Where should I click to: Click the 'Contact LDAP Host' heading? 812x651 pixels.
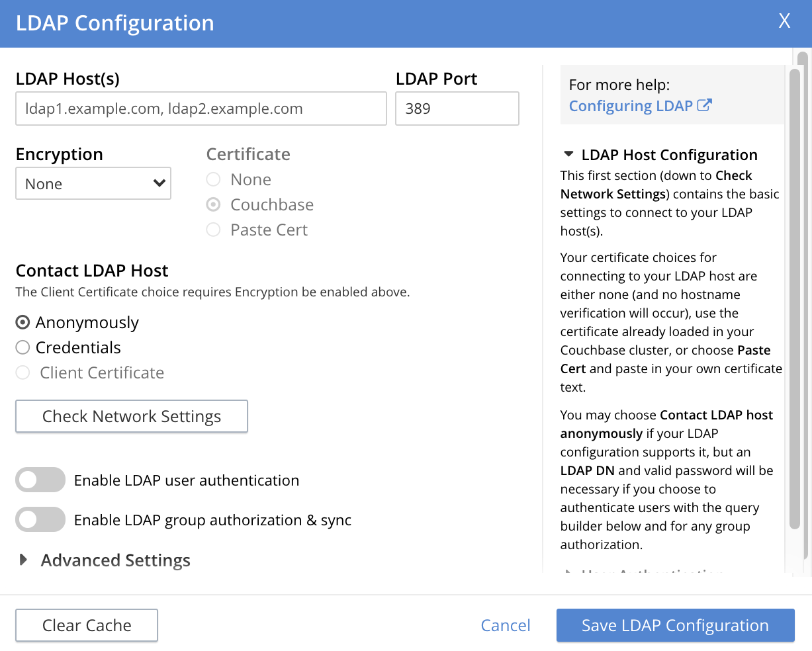coord(92,271)
